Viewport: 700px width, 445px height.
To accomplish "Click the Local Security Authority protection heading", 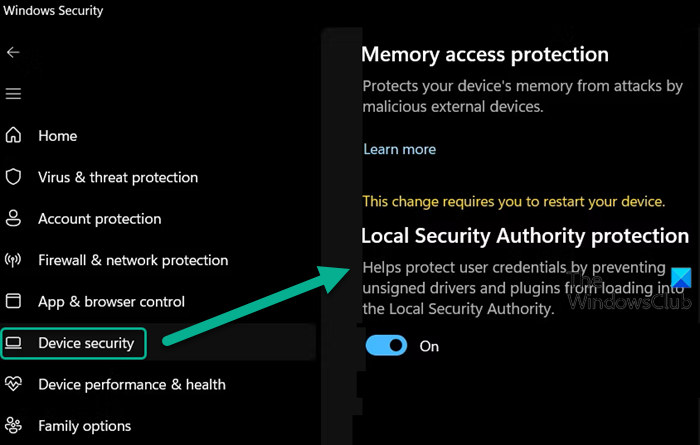I will click(x=524, y=236).
